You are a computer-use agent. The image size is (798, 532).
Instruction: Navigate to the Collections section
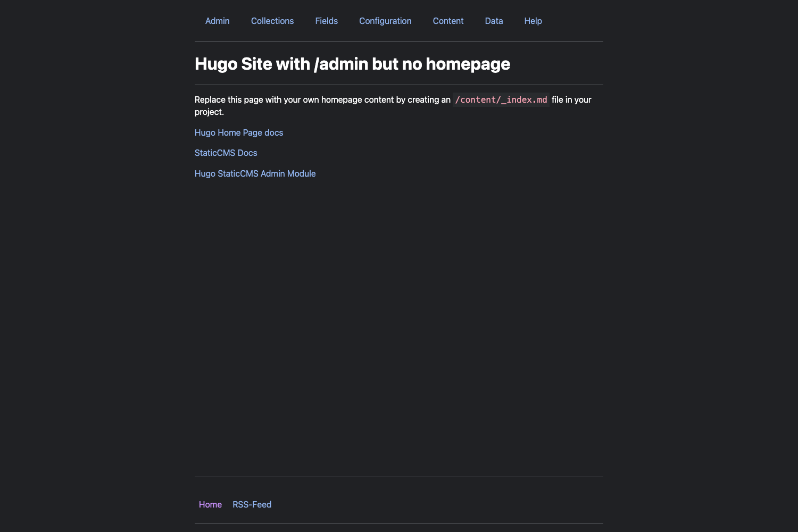(x=272, y=21)
